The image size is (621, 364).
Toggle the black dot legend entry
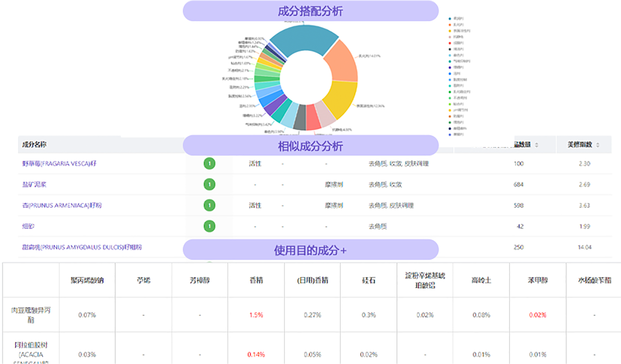(x=450, y=49)
